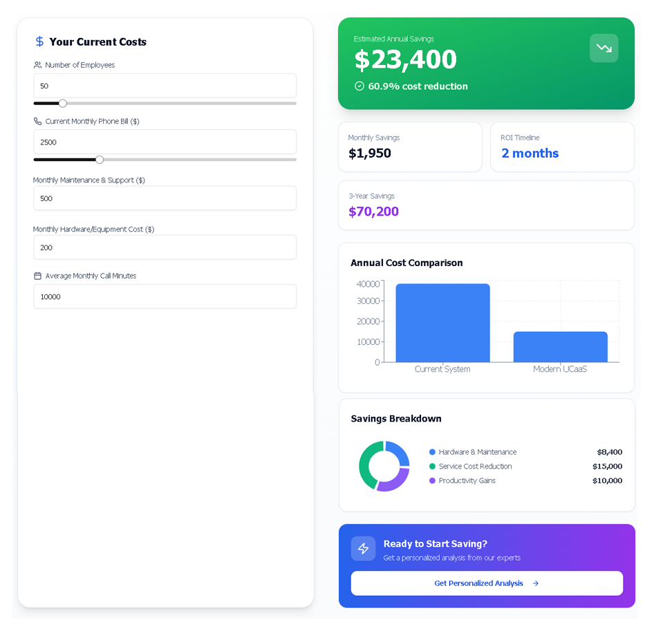
Task: Click the lightning bolt icon on Ready to Start Saving
Action: pyautogui.click(x=363, y=549)
